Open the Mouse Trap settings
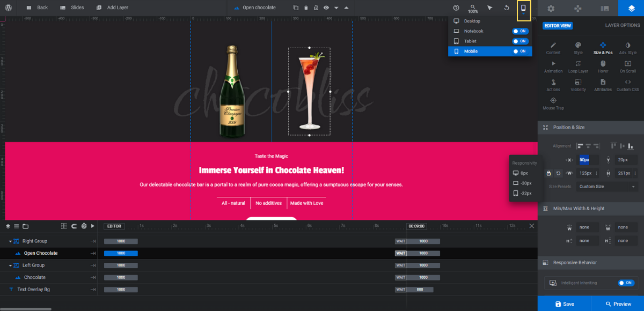 click(x=553, y=103)
